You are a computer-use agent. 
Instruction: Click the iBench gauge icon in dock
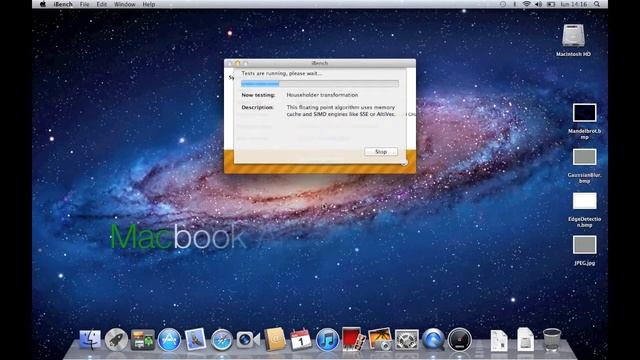click(x=460, y=340)
